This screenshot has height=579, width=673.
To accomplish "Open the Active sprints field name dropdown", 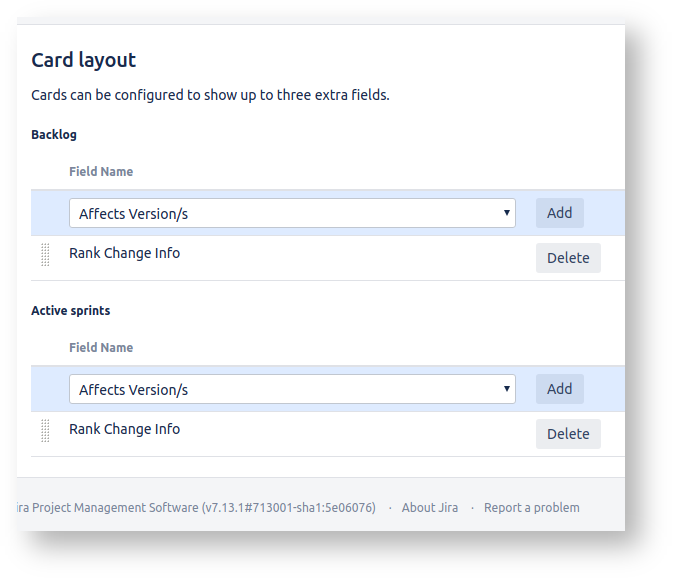I will pos(291,389).
